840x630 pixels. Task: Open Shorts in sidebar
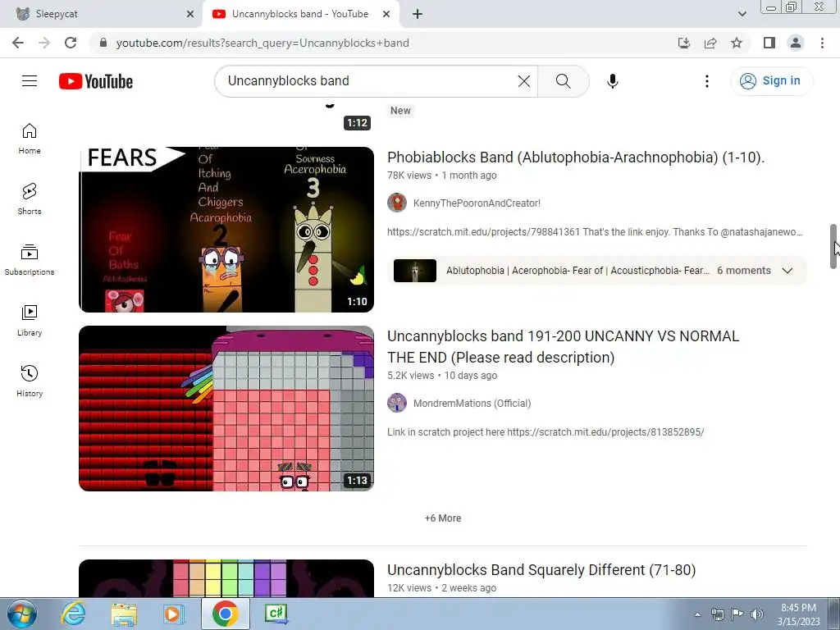point(30,199)
